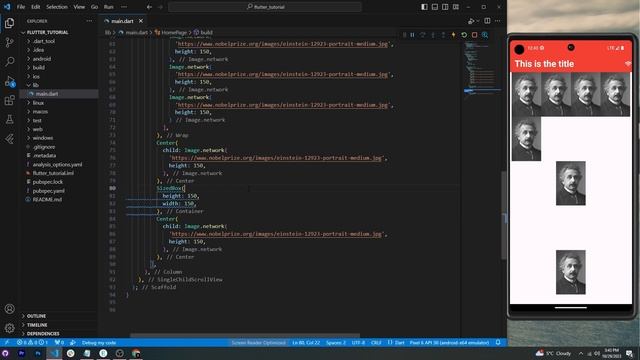Trigger Flutter Hot Reload lightning icon

coord(453,35)
